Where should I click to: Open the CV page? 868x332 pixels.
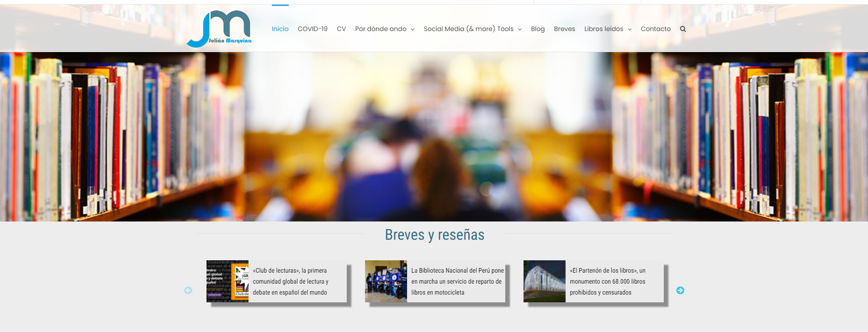click(x=341, y=29)
